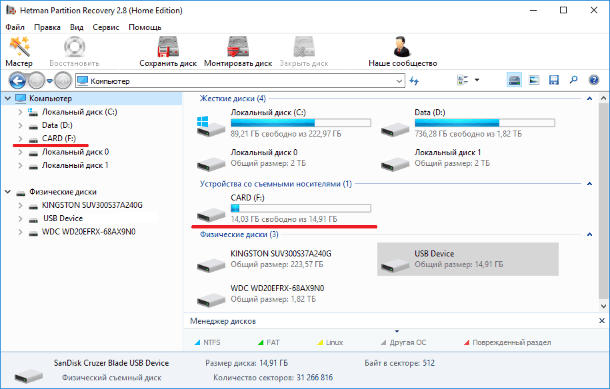Expand WDC WD20EFRX-68AX9N0 tree node

tap(20, 232)
